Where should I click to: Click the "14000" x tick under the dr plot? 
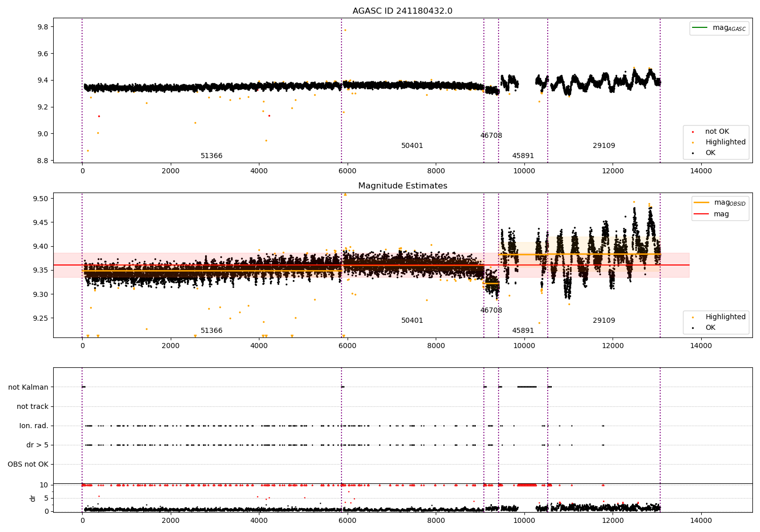point(701,521)
